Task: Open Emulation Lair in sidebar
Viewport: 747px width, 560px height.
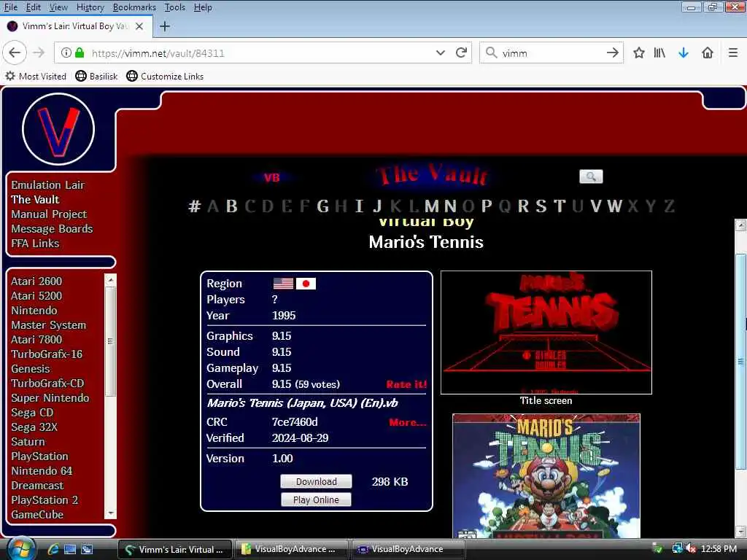Action: pyautogui.click(x=47, y=184)
